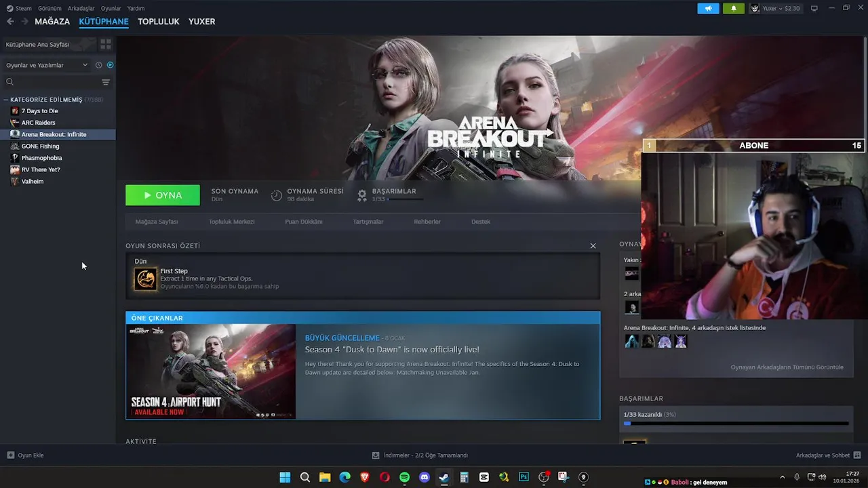Toggle the ready-to-play filter icon
Viewport: 868px width, 488px height.
click(x=111, y=65)
